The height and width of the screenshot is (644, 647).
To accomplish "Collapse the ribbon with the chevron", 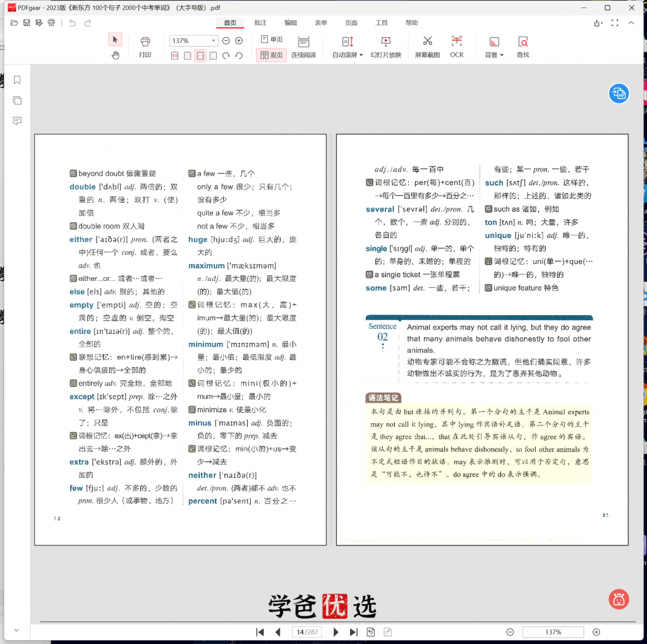I will 631,23.
